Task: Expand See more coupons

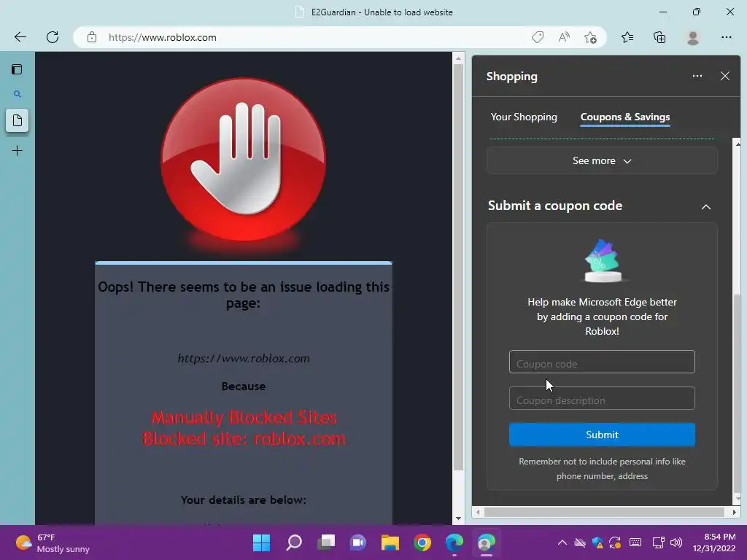Action: click(602, 160)
